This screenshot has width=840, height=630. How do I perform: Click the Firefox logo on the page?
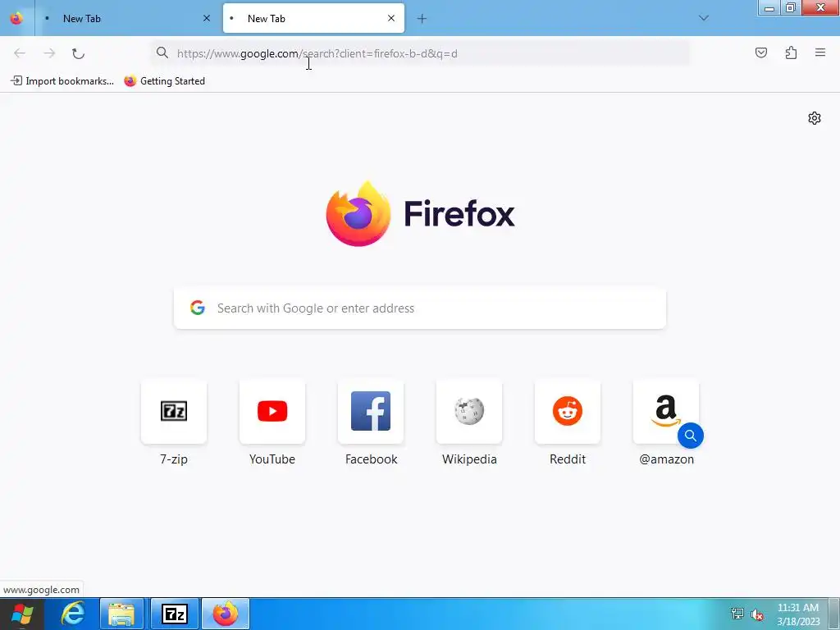358,214
